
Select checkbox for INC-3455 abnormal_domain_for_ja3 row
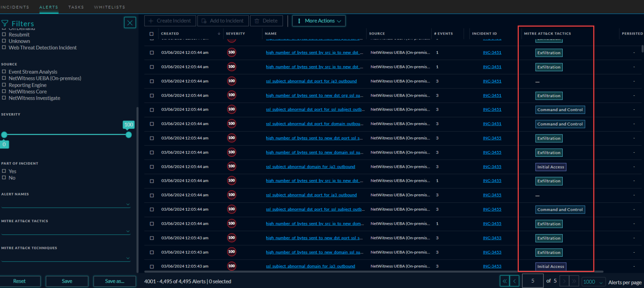pyautogui.click(x=152, y=167)
